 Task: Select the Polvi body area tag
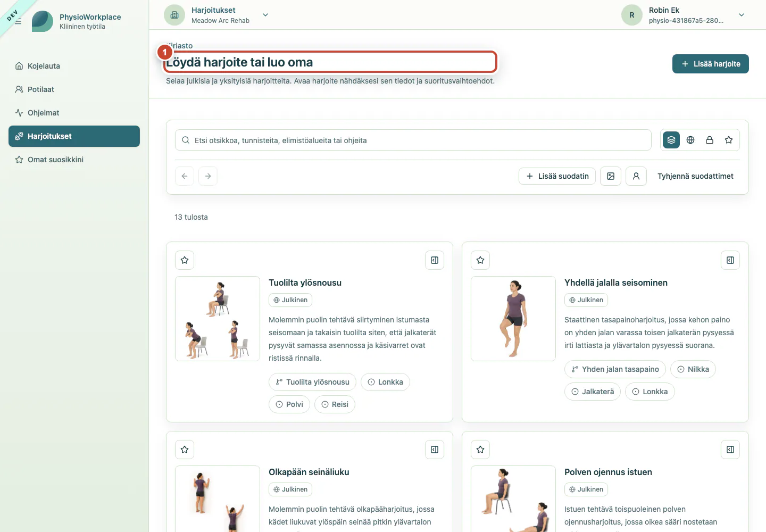(x=289, y=404)
